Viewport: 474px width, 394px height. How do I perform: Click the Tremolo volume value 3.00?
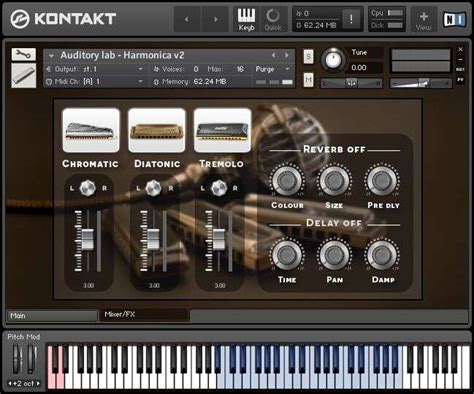point(220,286)
